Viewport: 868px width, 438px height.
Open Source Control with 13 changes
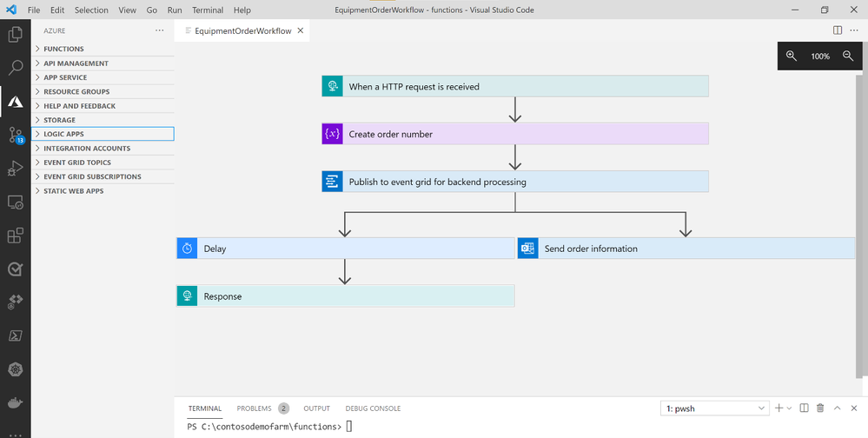[16, 135]
